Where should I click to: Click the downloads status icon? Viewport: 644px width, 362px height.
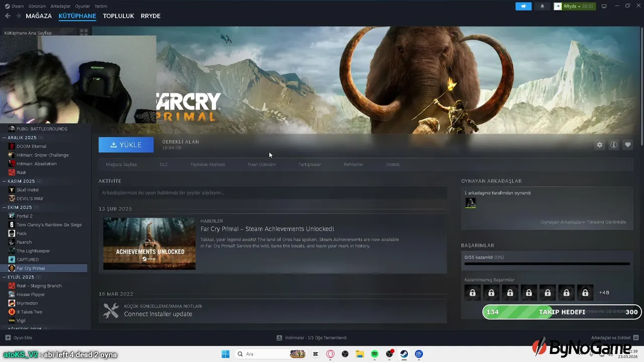point(279,338)
